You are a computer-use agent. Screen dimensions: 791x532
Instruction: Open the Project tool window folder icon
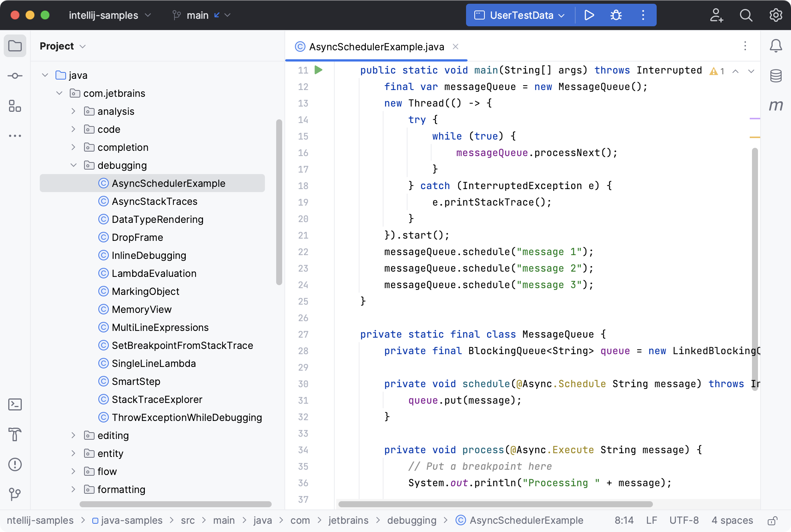click(15, 46)
